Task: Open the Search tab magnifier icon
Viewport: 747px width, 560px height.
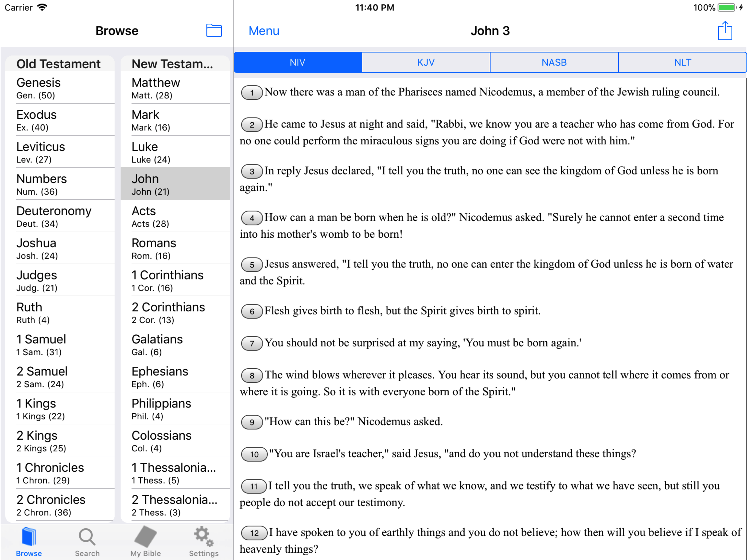Action: coord(87,537)
